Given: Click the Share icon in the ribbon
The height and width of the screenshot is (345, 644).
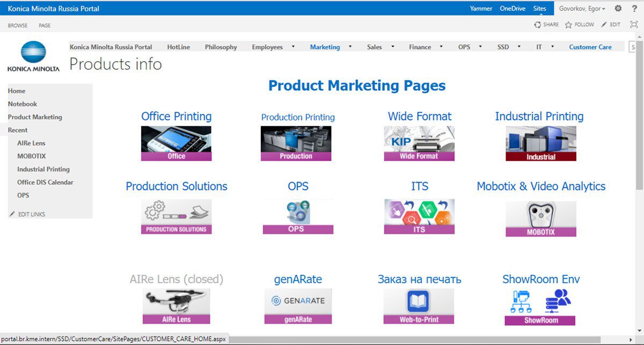Looking at the screenshot, I should pyautogui.click(x=538, y=25).
